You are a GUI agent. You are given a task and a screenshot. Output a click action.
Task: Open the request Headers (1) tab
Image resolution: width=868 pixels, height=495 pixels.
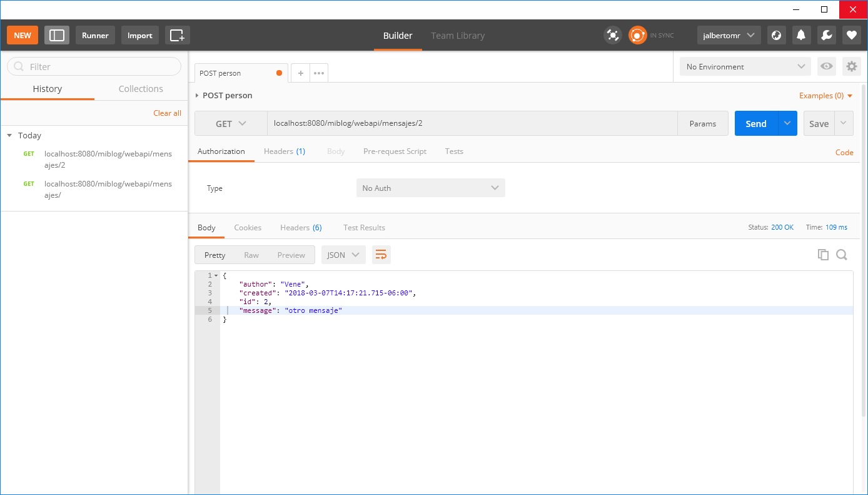click(285, 151)
